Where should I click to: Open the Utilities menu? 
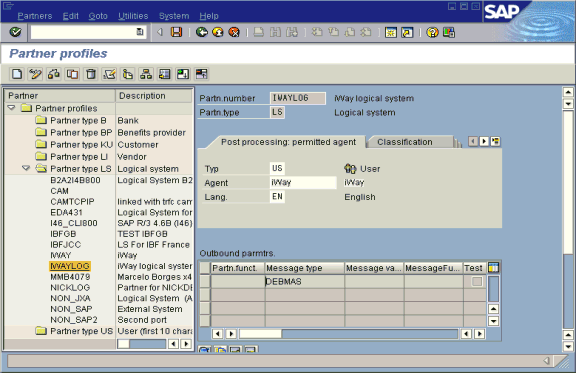click(133, 16)
